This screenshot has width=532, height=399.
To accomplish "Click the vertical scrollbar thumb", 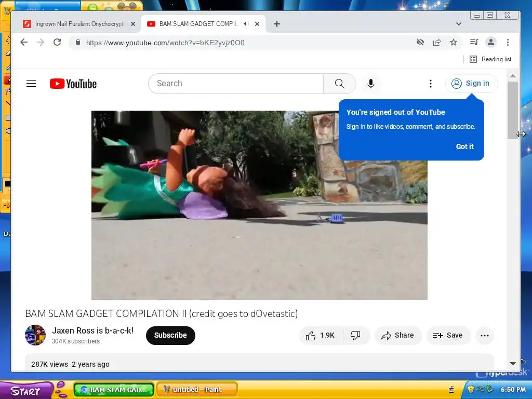I will [513, 110].
